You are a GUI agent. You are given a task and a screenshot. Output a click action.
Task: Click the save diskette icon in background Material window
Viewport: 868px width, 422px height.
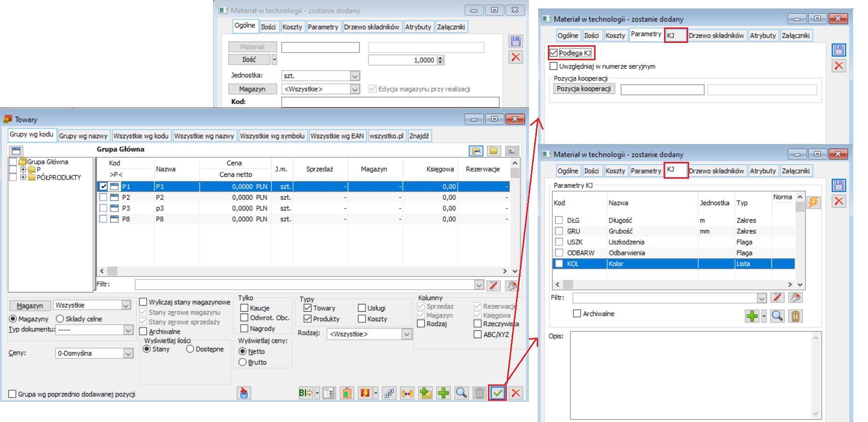tap(516, 41)
